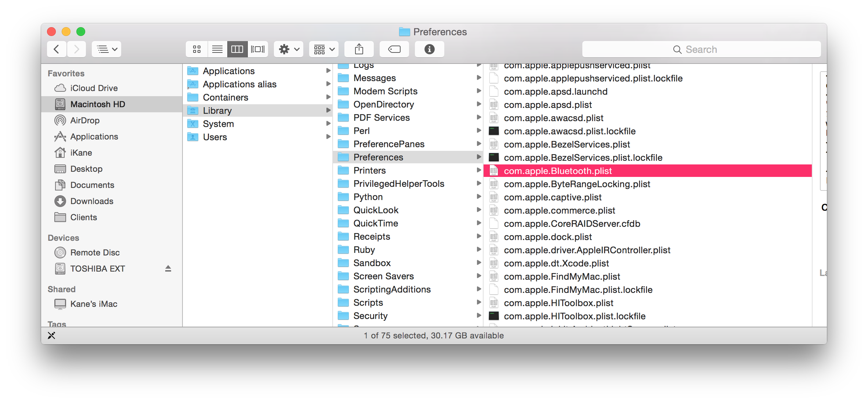Click the column view icon in toolbar

[x=236, y=49]
